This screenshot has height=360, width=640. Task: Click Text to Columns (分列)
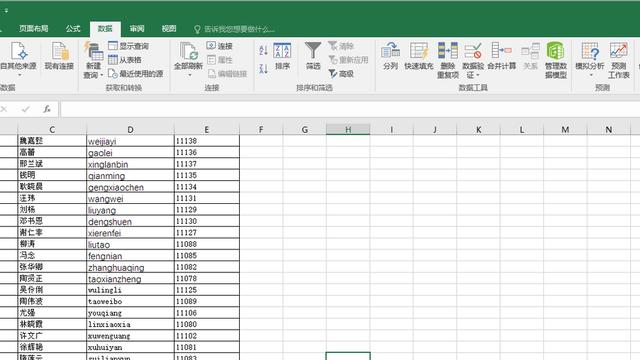(390, 56)
